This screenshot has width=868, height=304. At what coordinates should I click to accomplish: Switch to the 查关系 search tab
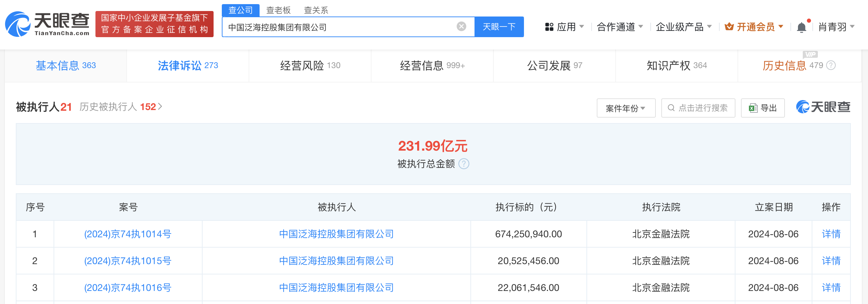316,10
